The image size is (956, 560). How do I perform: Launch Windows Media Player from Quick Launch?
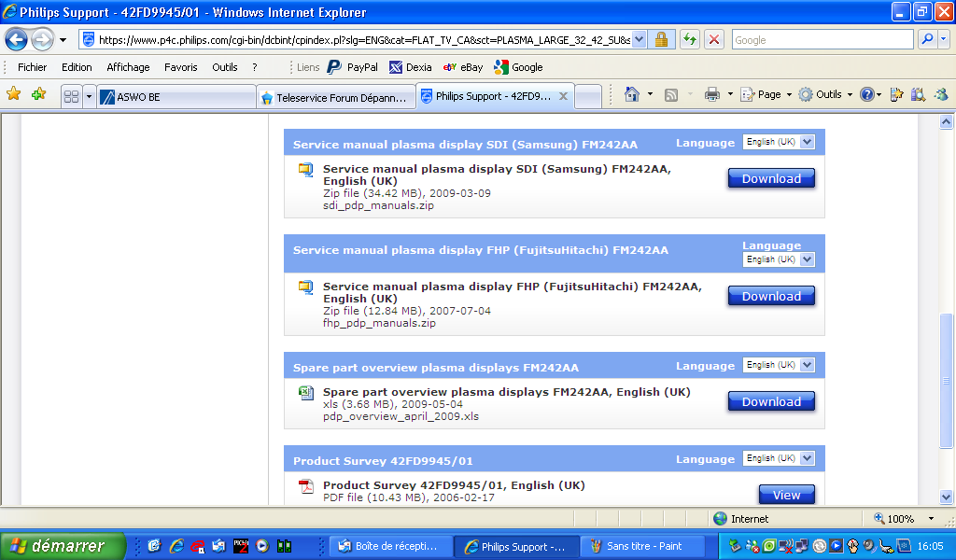pyautogui.click(x=262, y=546)
